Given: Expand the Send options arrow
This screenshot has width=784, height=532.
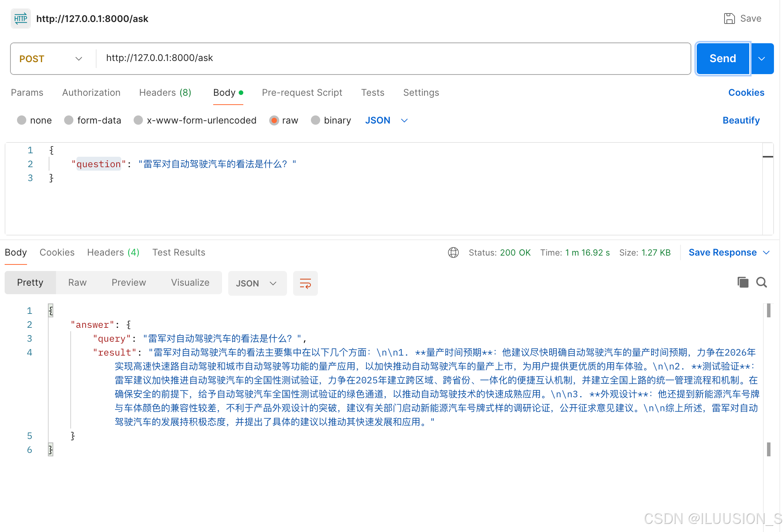Looking at the screenshot, I should coord(762,59).
